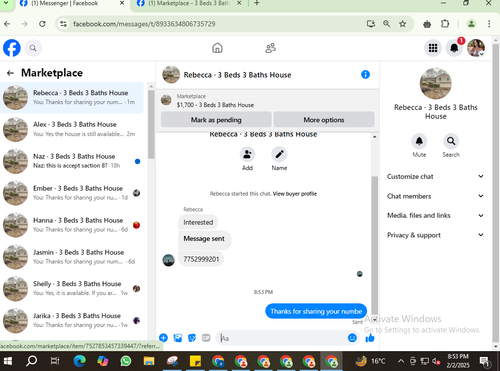
Task: Click Rebecca's large profile thumbnail in sidebar
Action: pos(435,83)
